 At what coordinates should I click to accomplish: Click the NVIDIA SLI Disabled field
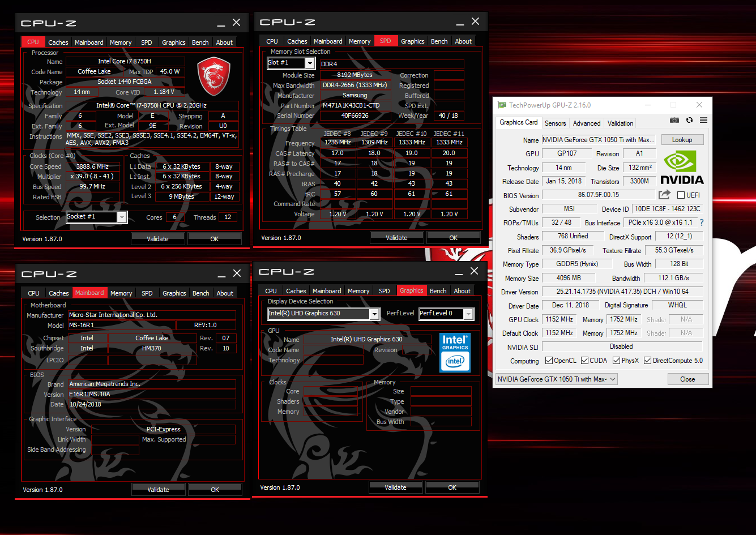[x=622, y=346]
